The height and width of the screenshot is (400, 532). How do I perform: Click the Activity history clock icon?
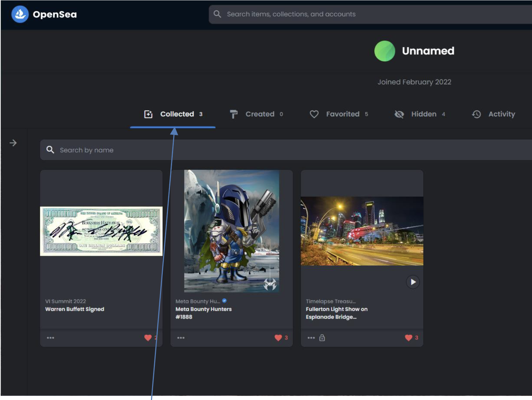(476, 114)
